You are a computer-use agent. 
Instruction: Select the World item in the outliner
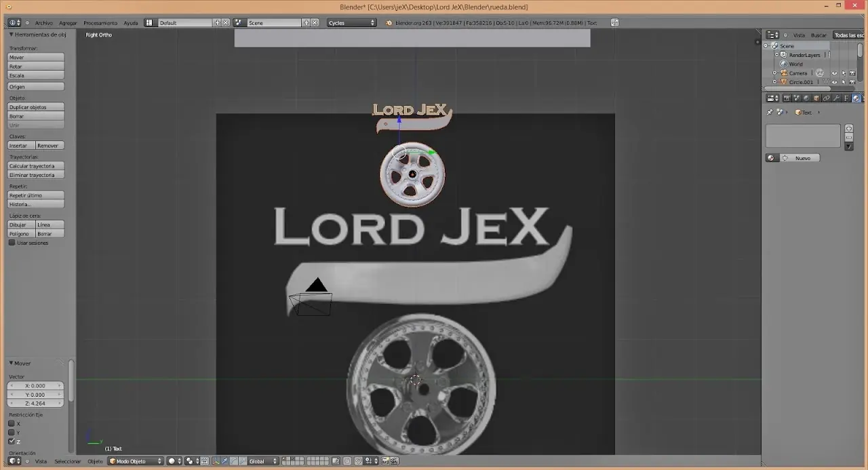pos(795,64)
